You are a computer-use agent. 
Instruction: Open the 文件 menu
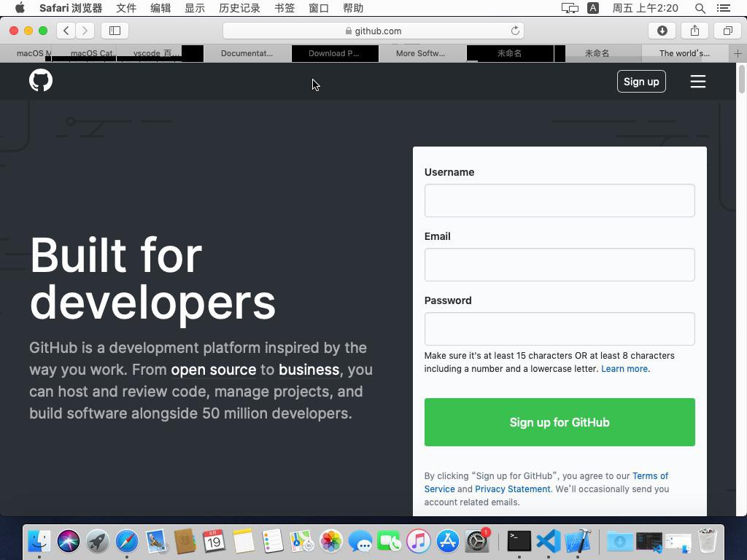point(126,8)
